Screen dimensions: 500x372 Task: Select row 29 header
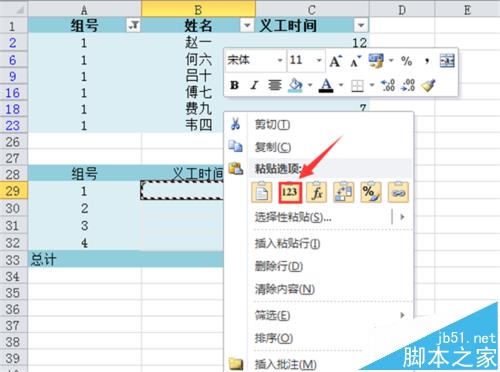click(x=13, y=191)
